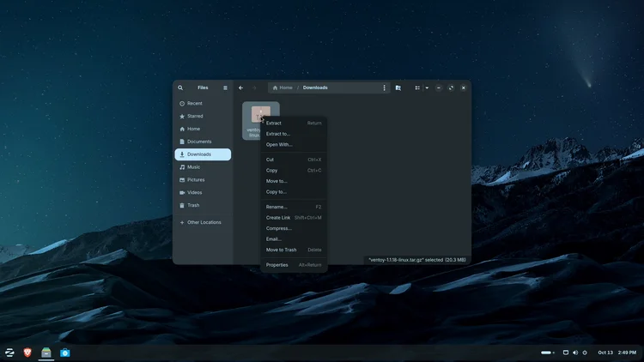
Task: Open the Zorin start menu
Action: pyautogui.click(x=9, y=353)
